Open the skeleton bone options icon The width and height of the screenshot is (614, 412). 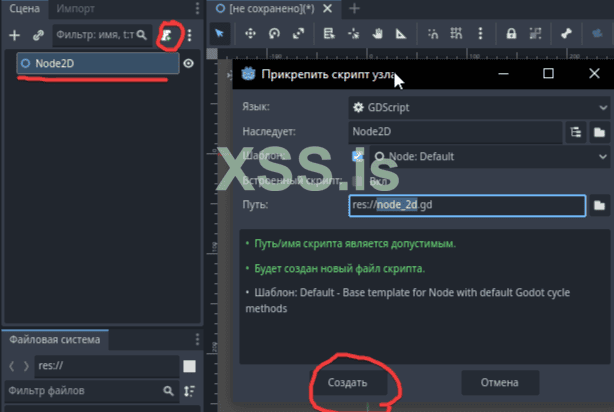click(566, 34)
